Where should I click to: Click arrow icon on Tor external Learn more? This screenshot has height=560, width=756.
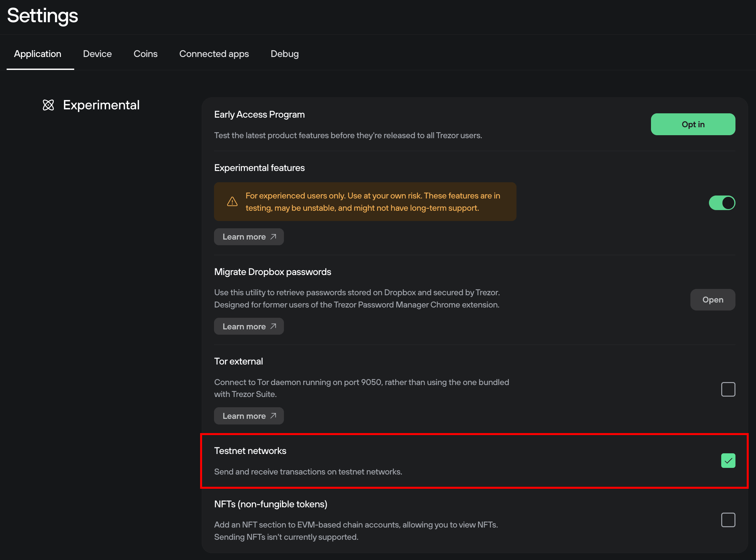273,416
